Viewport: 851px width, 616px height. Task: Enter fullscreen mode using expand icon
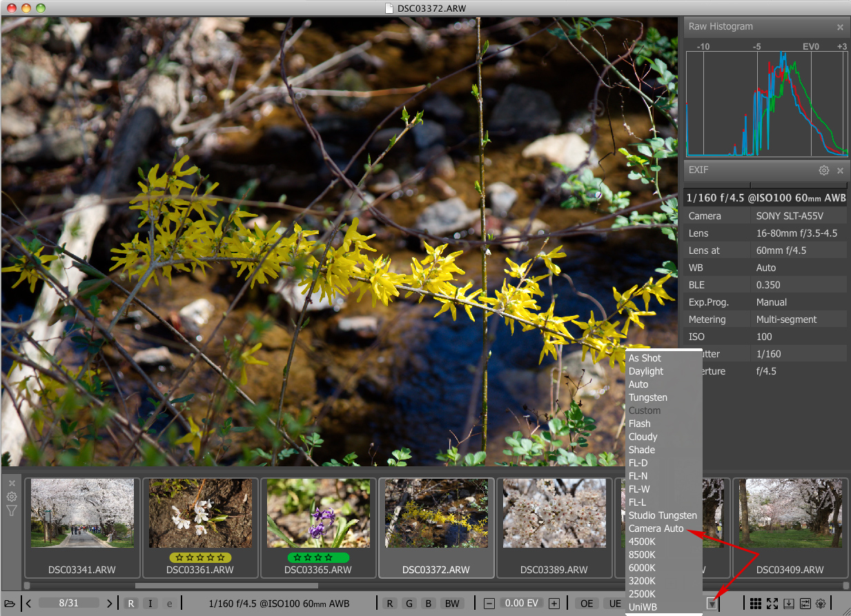click(x=772, y=604)
